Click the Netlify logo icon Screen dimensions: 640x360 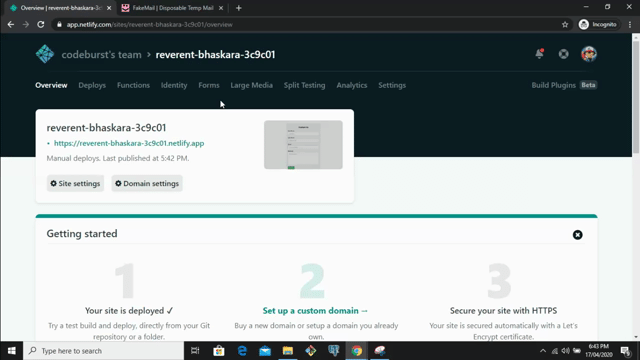(44, 54)
